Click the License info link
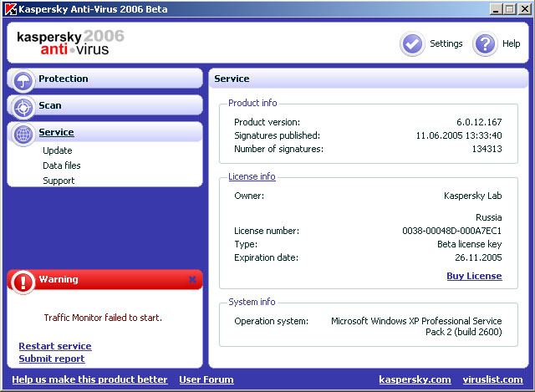This screenshot has height=392, width=535. click(252, 176)
